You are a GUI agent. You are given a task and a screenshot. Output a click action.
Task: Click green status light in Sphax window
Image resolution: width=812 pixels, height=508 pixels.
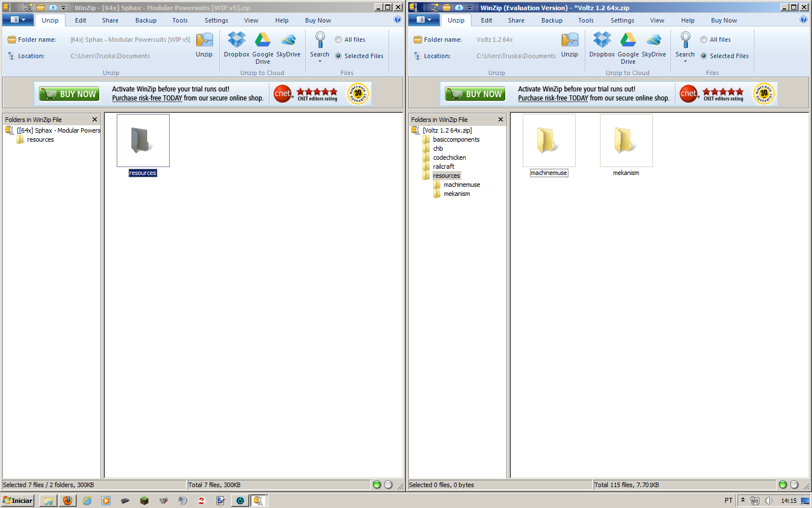click(377, 484)
